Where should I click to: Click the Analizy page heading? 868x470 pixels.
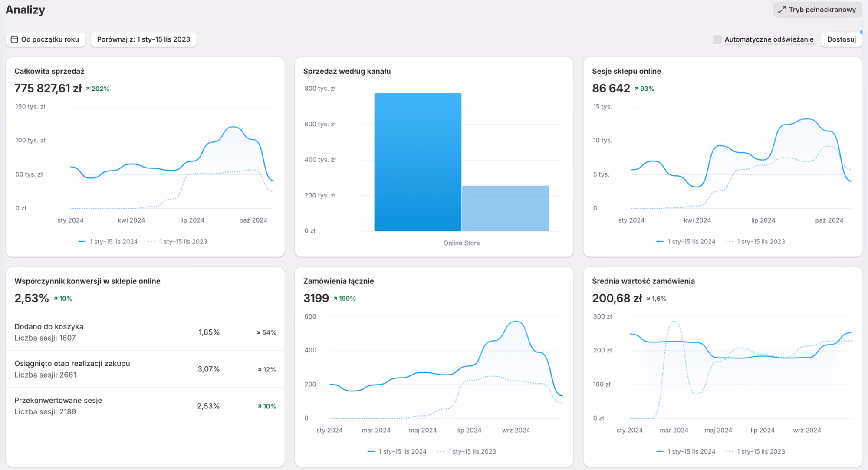pos(25,10)
